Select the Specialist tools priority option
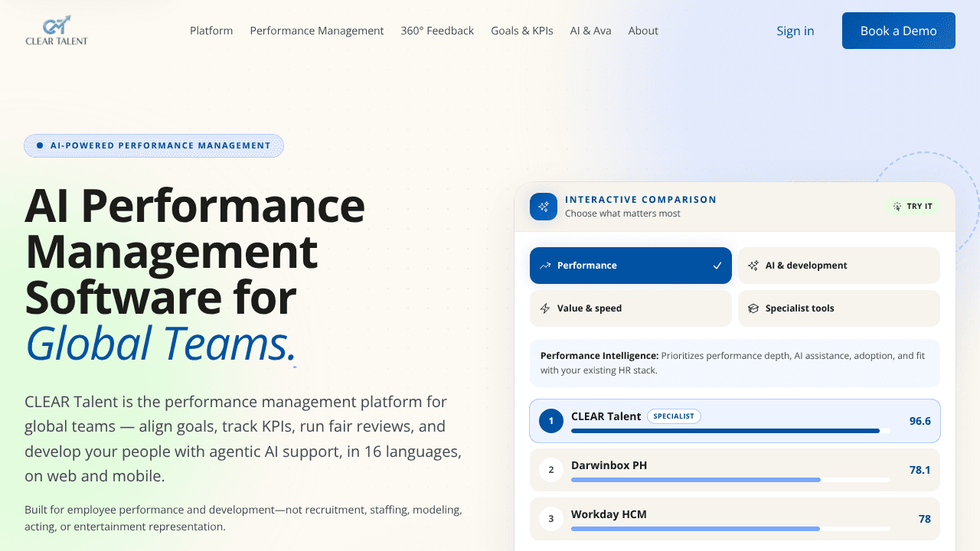The image size is (980, 551). click(839, 308)
